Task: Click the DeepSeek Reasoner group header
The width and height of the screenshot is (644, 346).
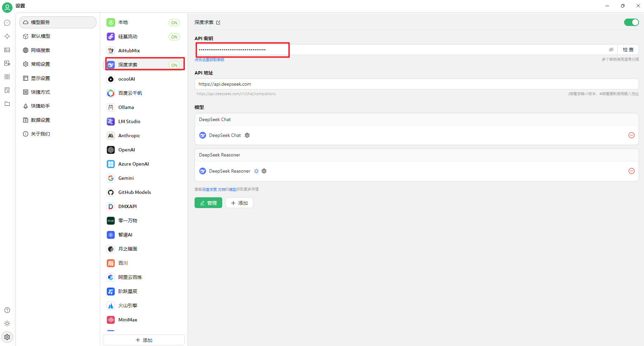Action: (x=417, y=155)
